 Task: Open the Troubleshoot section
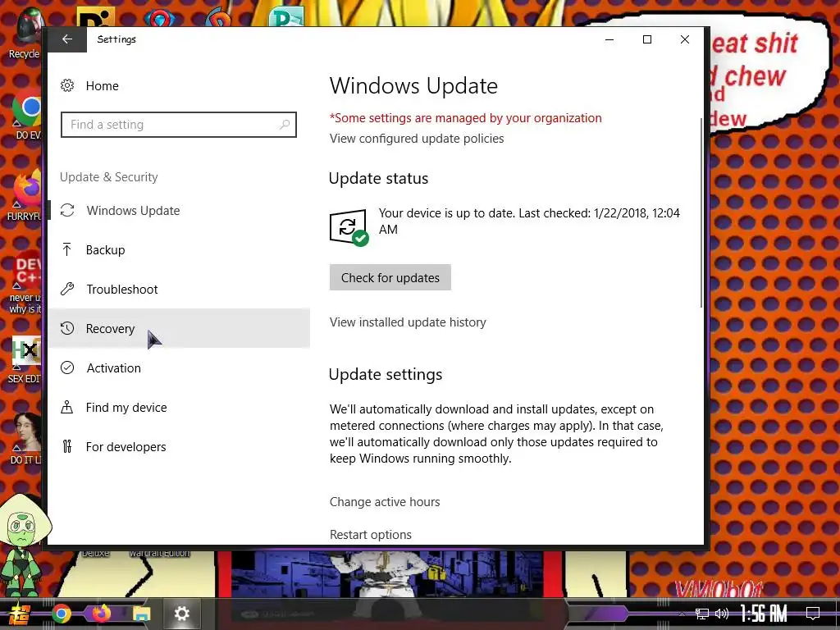coord(179,289)
